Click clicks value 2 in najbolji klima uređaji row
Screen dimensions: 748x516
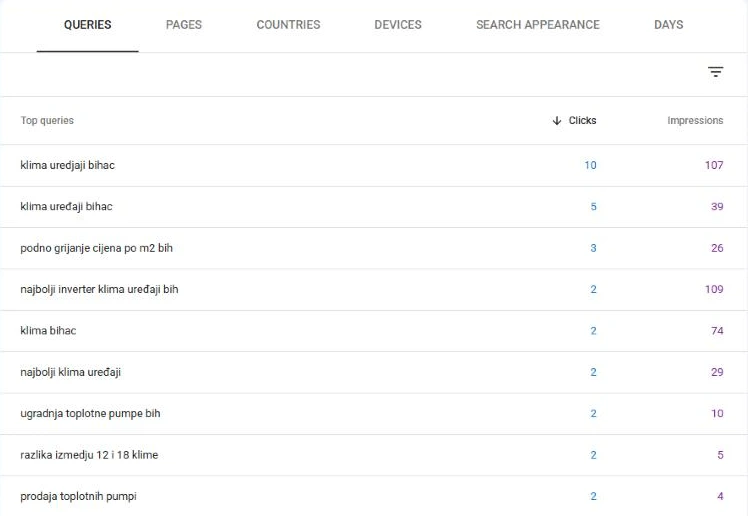593,372
